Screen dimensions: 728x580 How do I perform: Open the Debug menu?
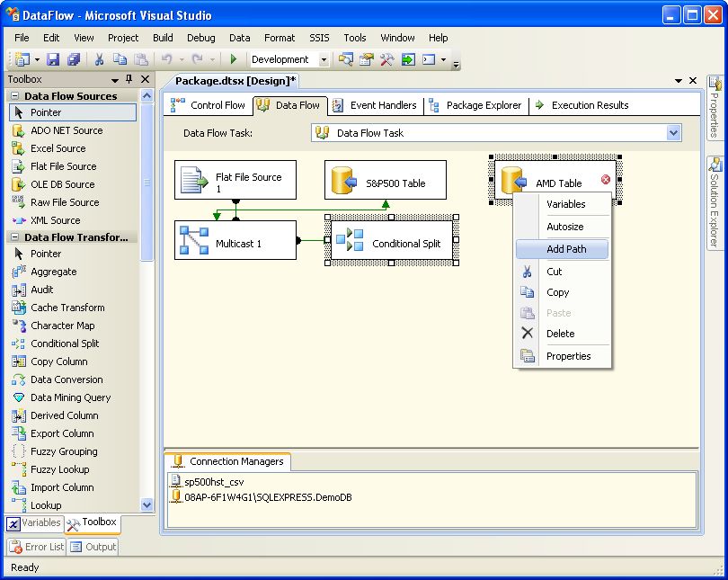[201, 38]
